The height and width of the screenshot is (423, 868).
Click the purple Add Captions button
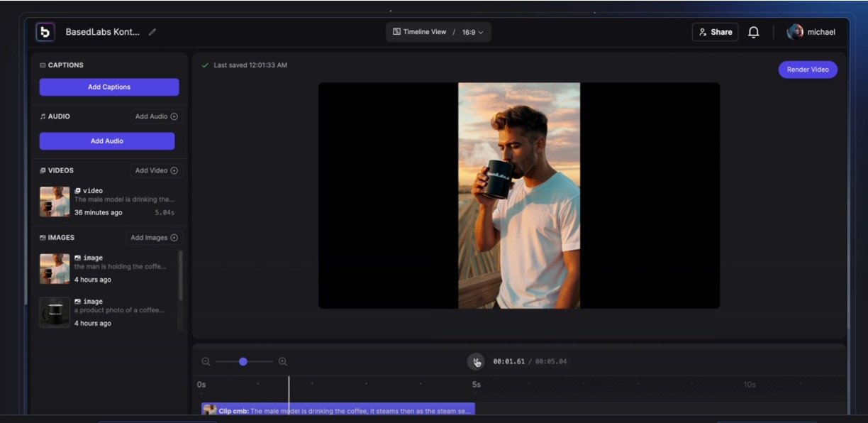click(x=109, y=87)
